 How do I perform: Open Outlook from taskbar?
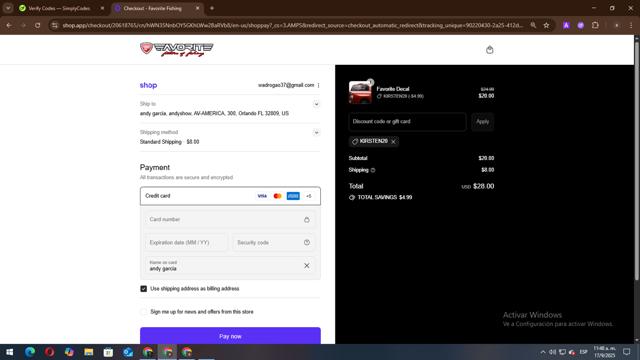[x=128, y=352]
